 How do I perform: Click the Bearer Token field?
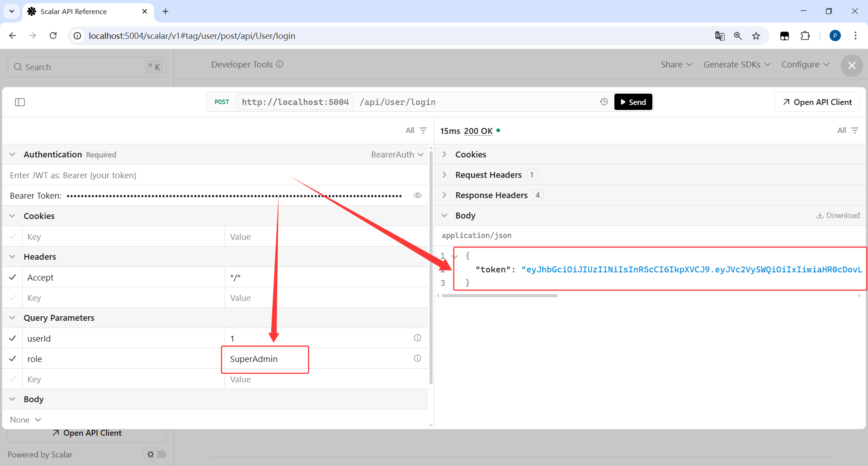(234, 196)
